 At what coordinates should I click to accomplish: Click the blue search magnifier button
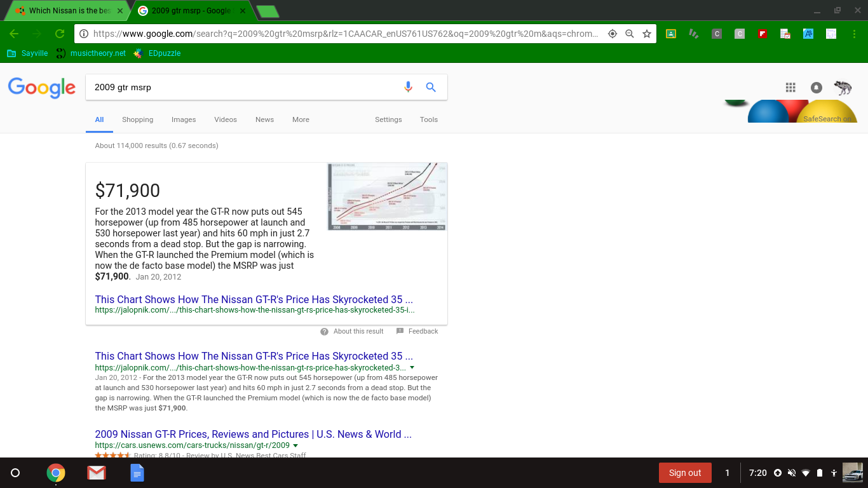[431, 87]
